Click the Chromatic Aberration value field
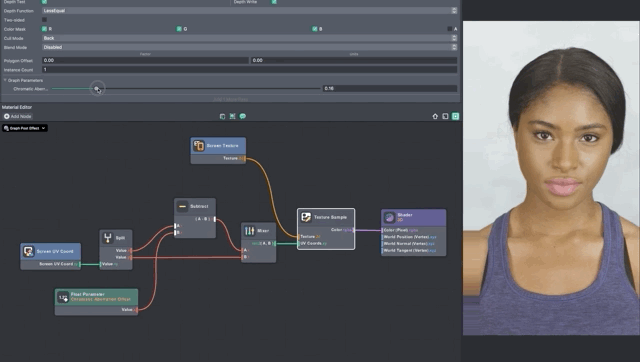Viewport: 640px width, 362px height. coord(390,89)
